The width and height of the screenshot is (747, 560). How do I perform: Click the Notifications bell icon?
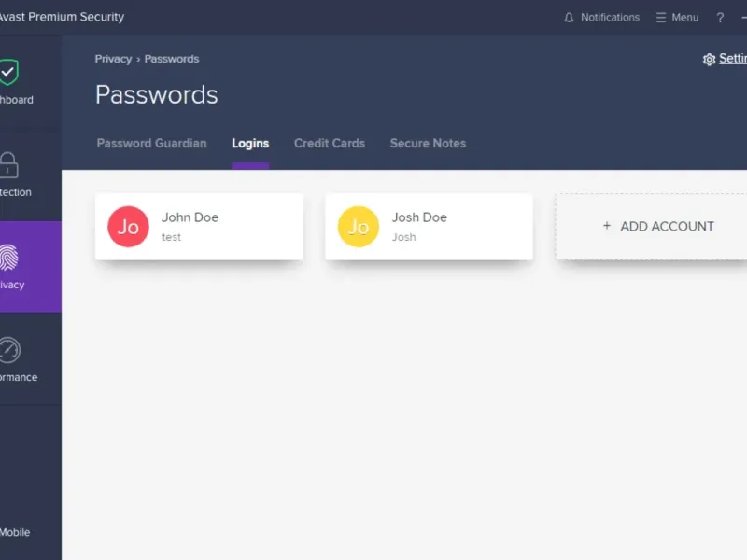click(x=569, y=18)
